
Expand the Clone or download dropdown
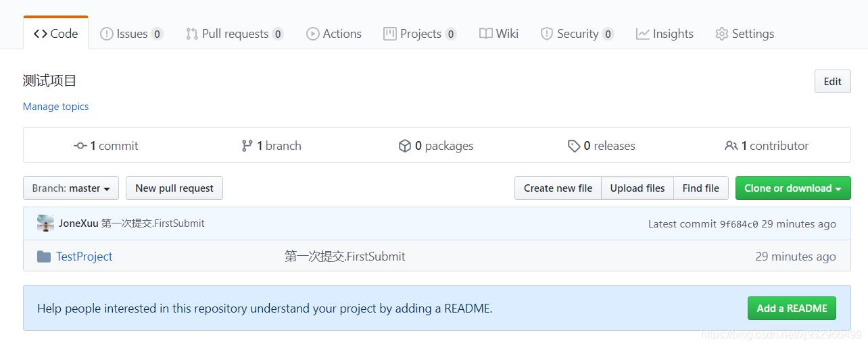pyautogui.click(x=793, y=188)
